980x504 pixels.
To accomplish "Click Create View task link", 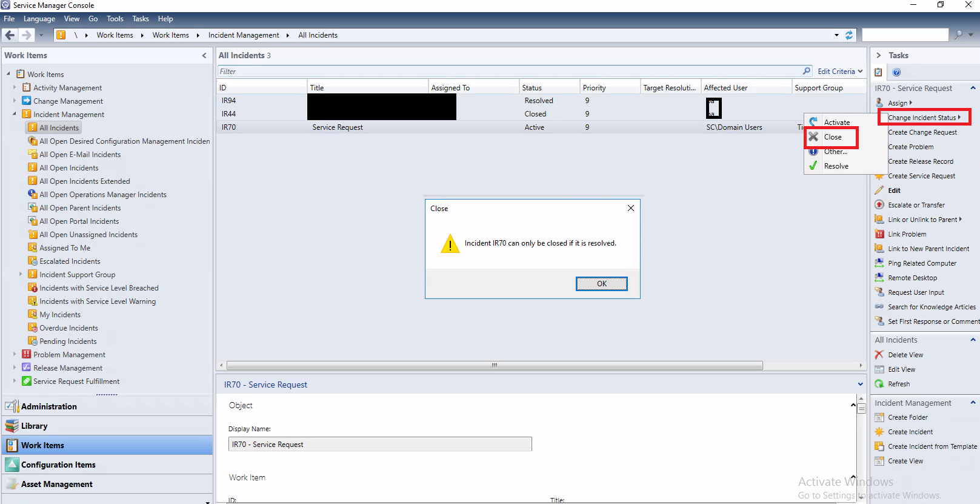I will click(x=905, y=461).
